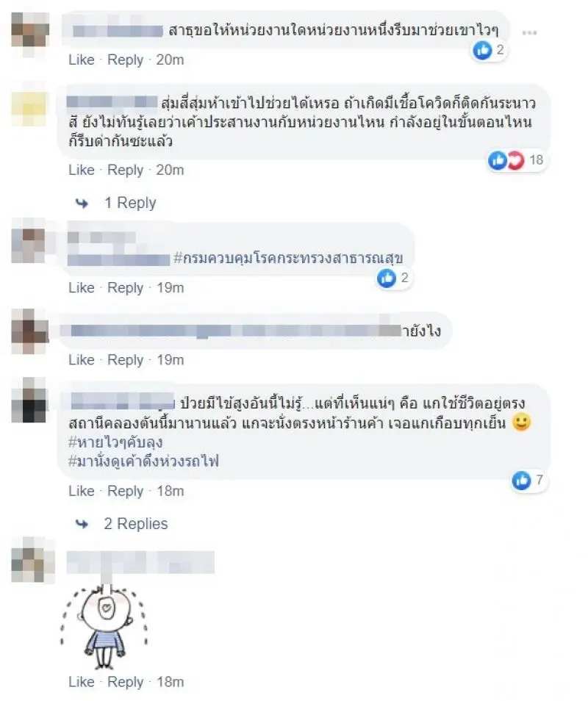Open hashtag #หายไวๆคับลุง

[115, 442]
